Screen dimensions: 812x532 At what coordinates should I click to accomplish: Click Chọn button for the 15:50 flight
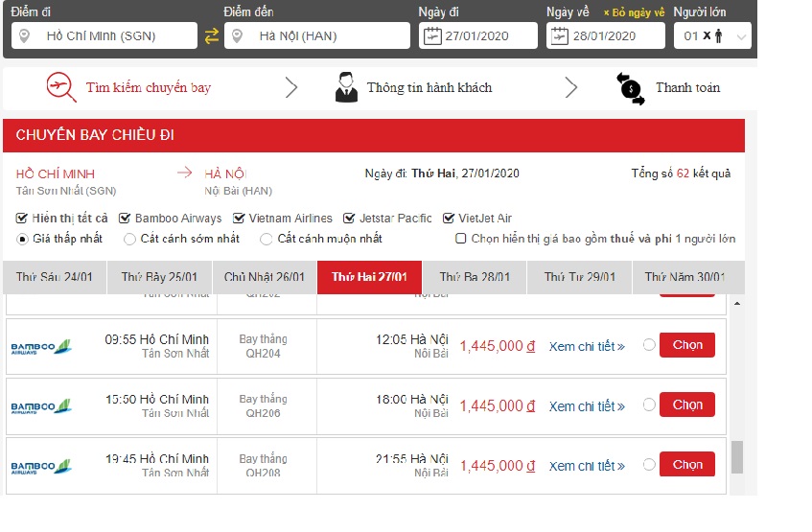(x=687, y=405)
